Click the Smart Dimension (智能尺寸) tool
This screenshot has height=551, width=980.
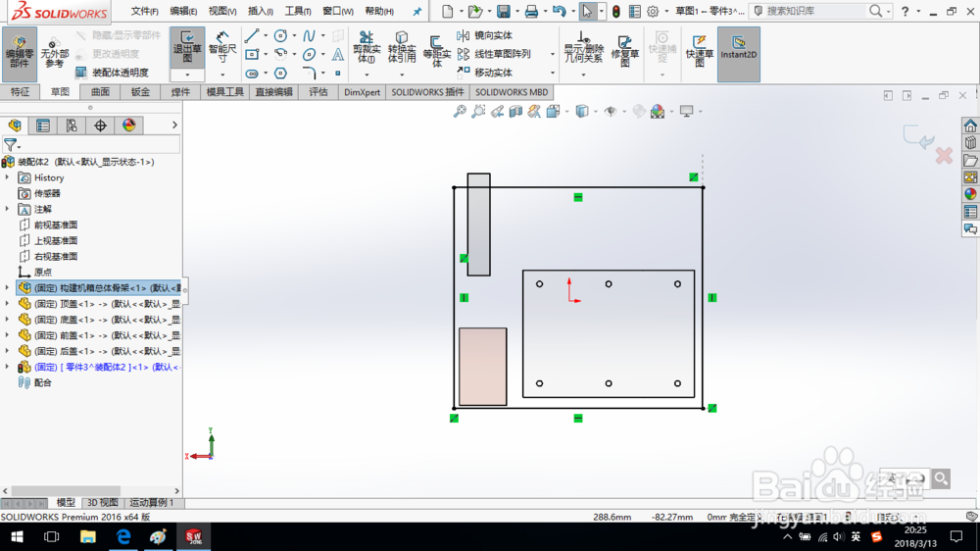pyautogui.click(x=222, y=48)
